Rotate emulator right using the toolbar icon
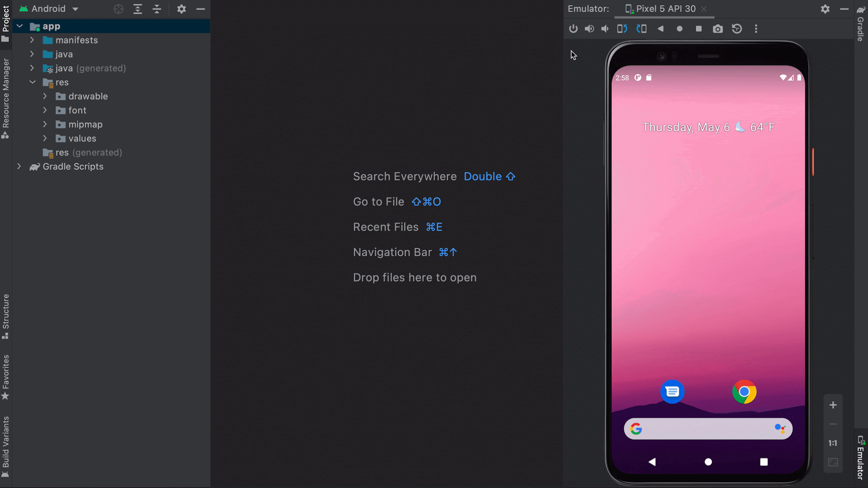The height and width of the screenshot is (488, 868). coord(641,29)
